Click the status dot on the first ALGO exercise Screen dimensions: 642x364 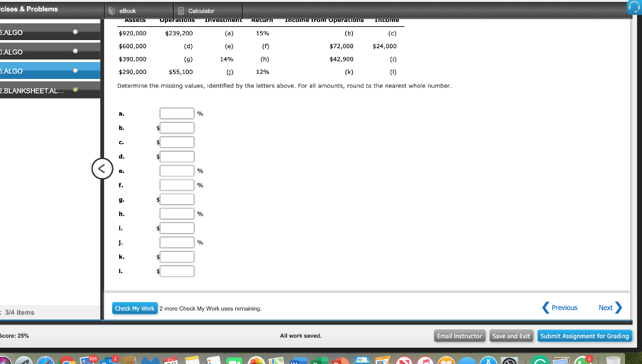tap(75, 32)
